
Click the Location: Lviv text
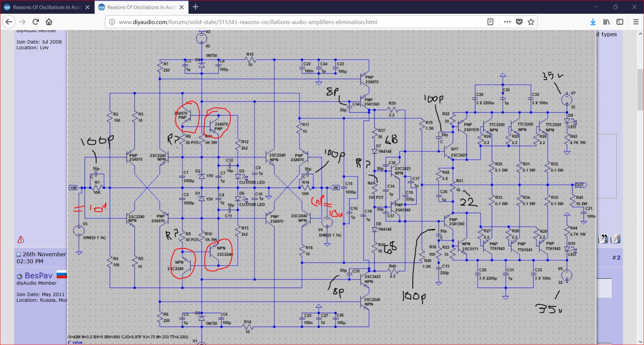coord(33,48)
